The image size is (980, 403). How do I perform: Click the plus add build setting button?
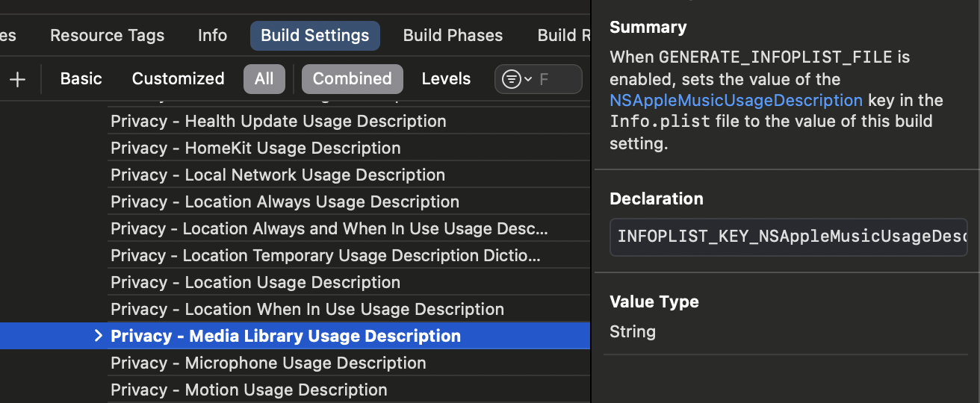pyautogui.click(x=17, y=79)
